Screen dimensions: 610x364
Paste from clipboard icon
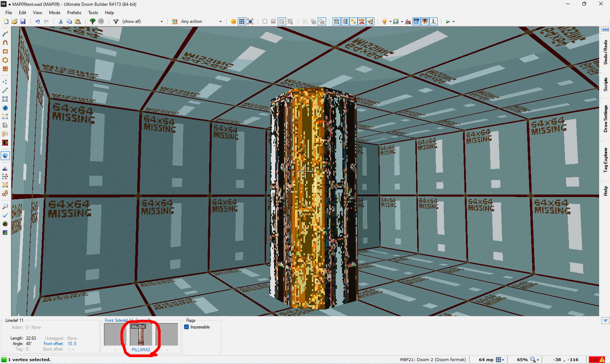78,21
